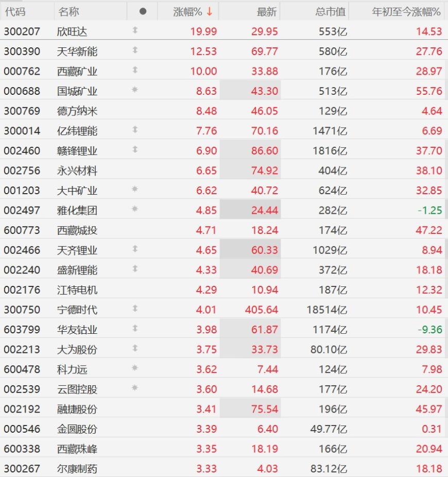This screenshot has width=448, height=477.
Task: Click the 名称 column header
Action: [68, 11]
